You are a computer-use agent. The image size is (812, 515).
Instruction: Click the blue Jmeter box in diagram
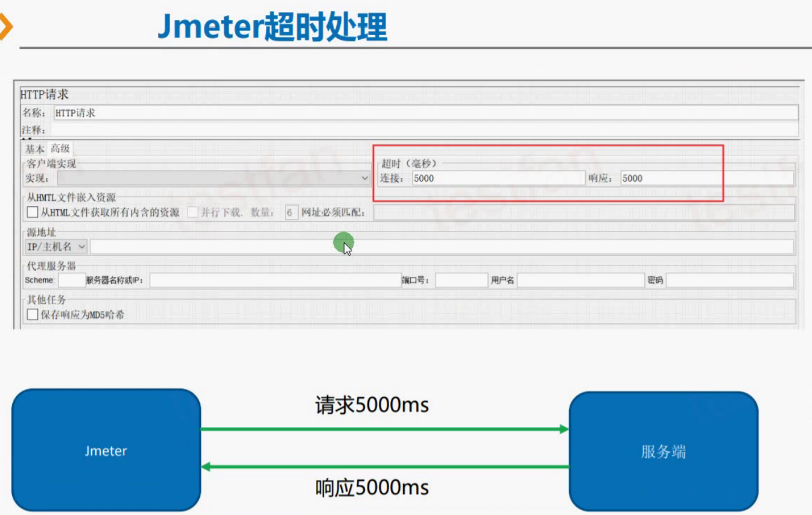[106, 450]
